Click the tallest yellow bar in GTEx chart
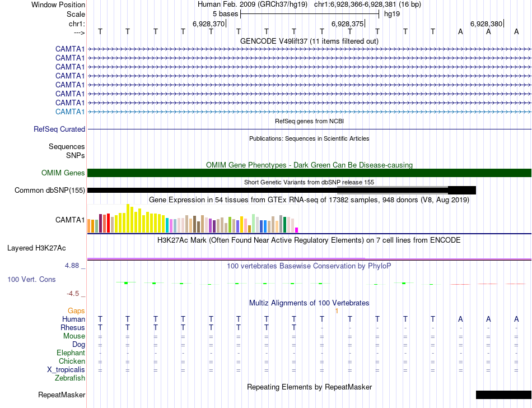The image size is (532, 408). click(x=128, y=218)
